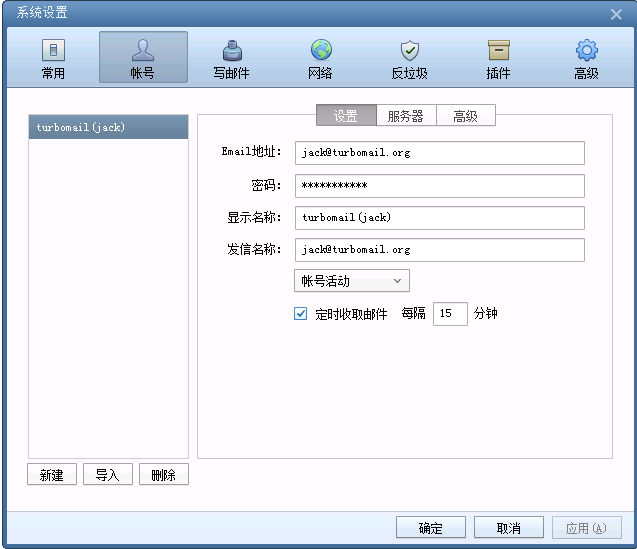Viewport: 637px width, 549px height.
Task: Switch to the 高级 sub-tab
Action: (x=466, y=116)
